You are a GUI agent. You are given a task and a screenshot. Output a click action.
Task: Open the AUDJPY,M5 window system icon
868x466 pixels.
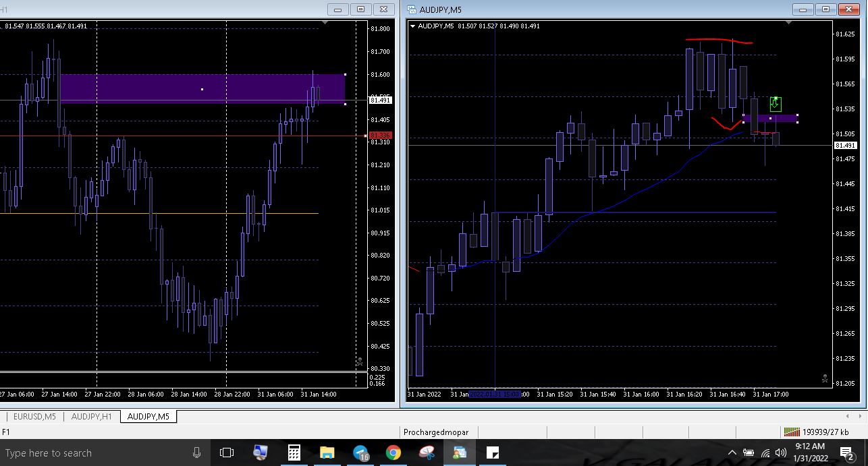coord(410,9)
